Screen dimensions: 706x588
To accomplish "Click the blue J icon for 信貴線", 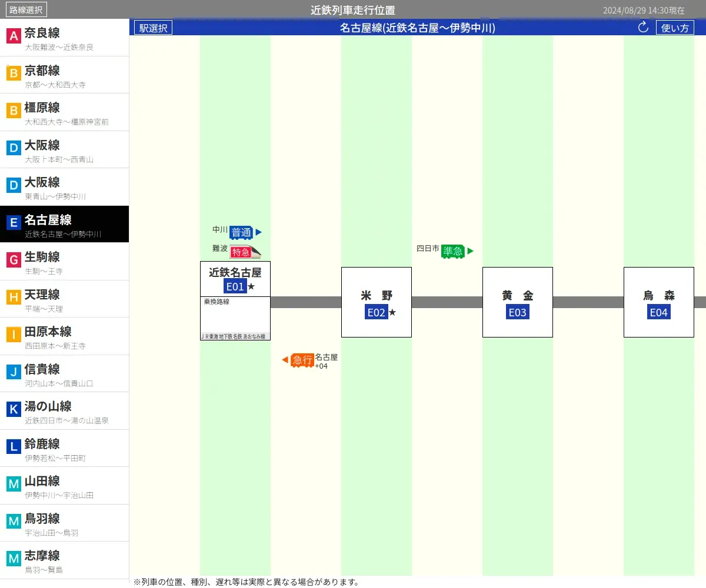I will [14, 372].
